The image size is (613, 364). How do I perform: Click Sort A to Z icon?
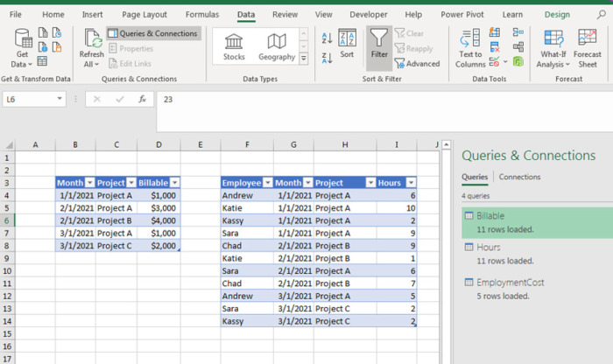pyautogui.click(x=327, y=38)
